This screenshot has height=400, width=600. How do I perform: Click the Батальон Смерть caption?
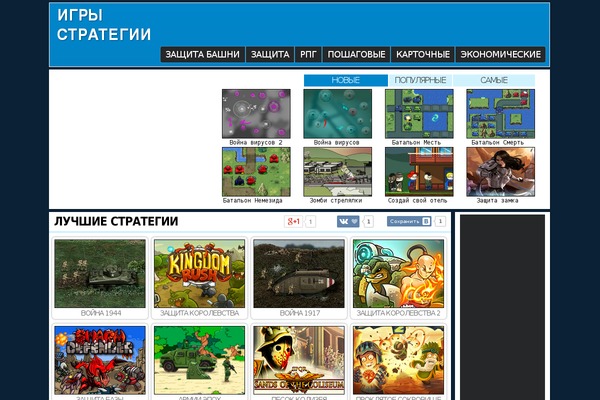[x=497, y=142]
